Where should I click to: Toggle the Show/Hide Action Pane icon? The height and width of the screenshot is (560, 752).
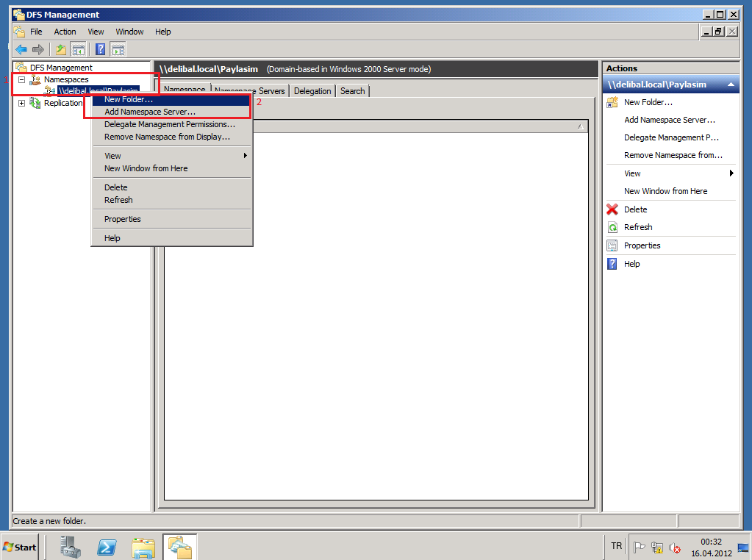118,49
